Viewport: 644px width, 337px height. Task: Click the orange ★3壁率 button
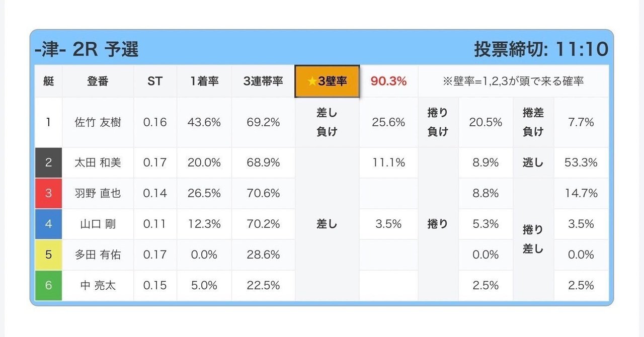(x=327, y=81)
